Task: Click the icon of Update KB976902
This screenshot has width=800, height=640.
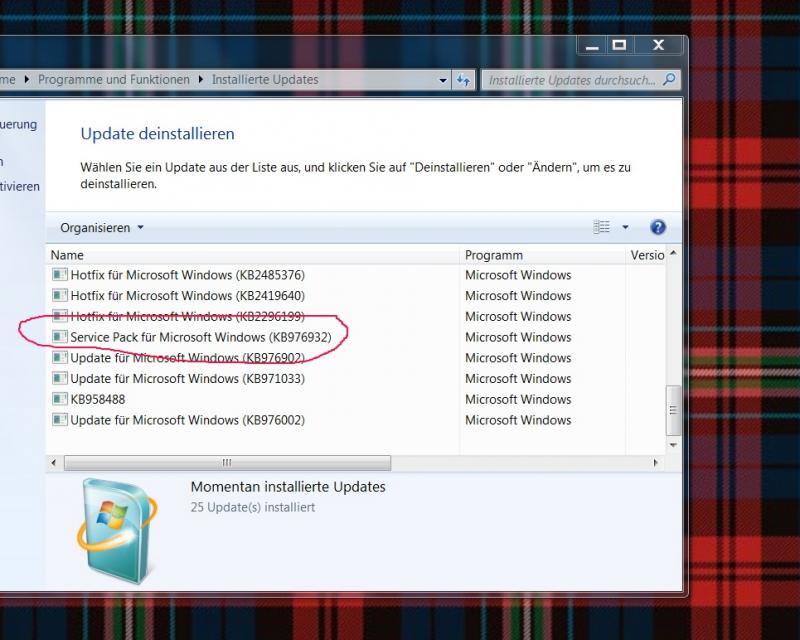Action: coord(60,357)
